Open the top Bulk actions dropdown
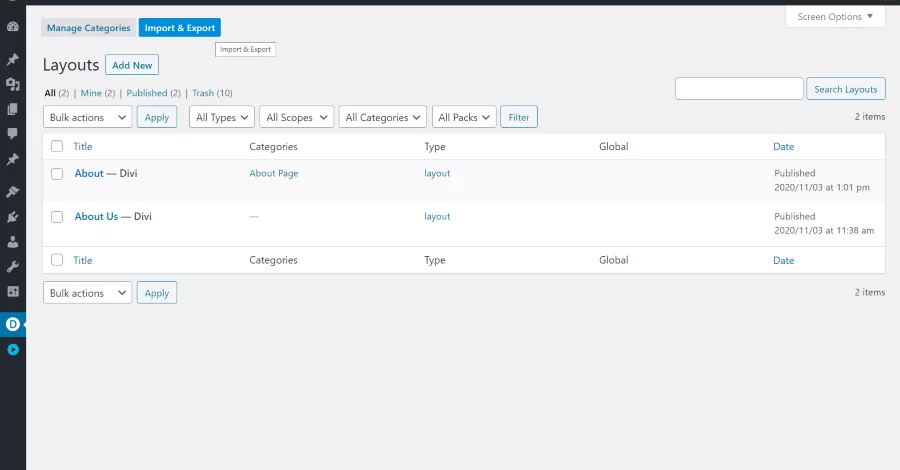 (x=87, y=117)
